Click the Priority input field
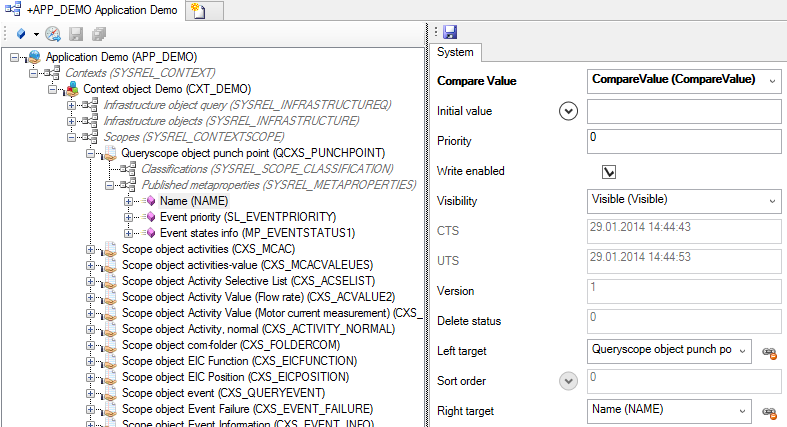Viewport: 787px width, 427px height. coord(683,141)
